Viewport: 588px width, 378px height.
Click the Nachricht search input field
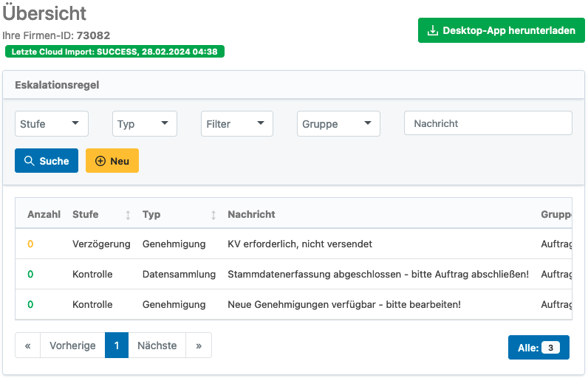(x=488, y=123)
